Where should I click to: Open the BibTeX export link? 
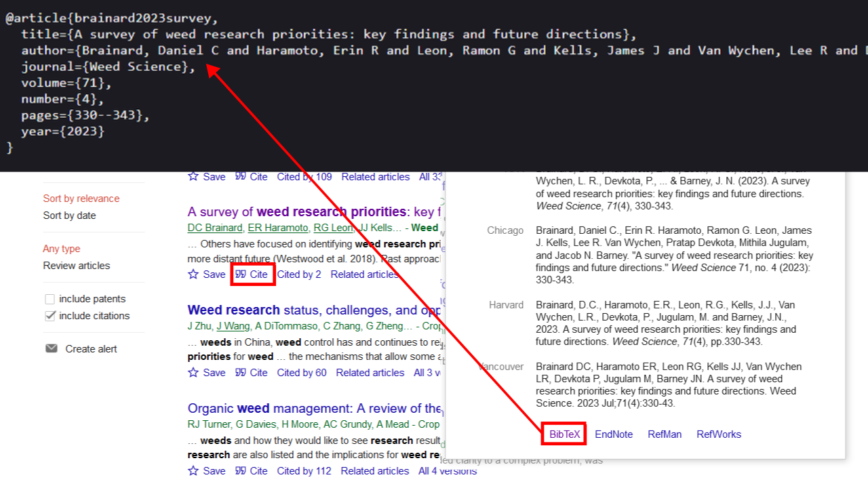click(x=564, y=434)
